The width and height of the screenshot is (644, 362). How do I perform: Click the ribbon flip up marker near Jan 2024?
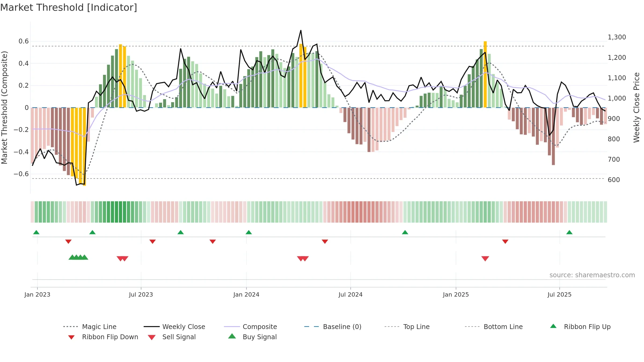coord(249,232)
